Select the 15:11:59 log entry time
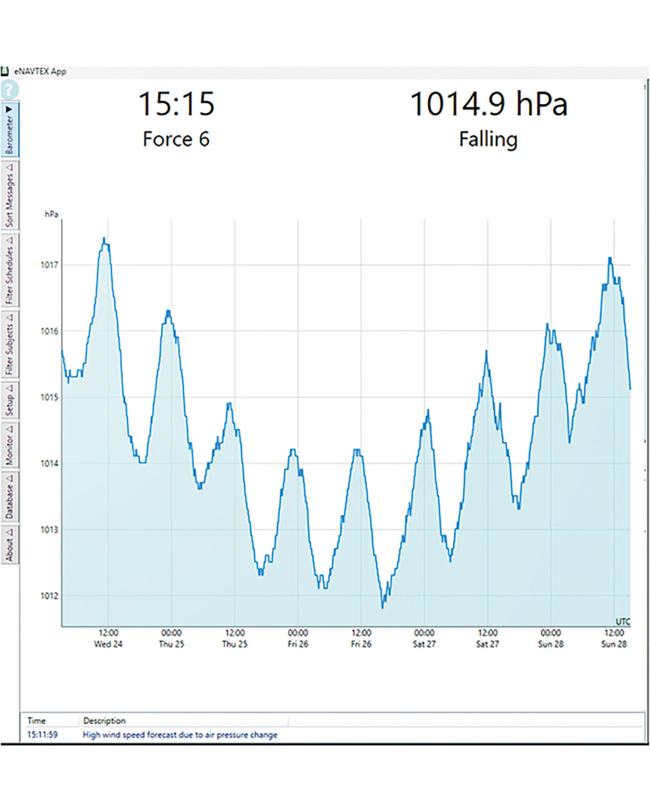The width and height of the screenshot is (650, 812). pyautogui.click(x=42, y=734)
